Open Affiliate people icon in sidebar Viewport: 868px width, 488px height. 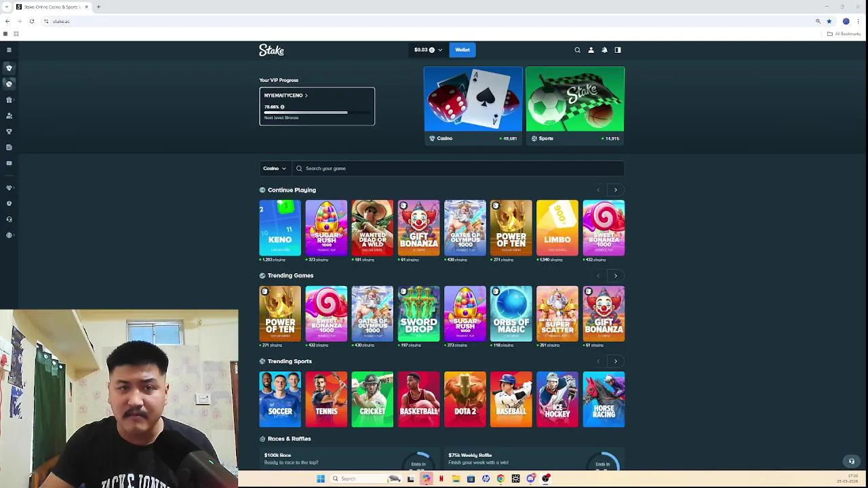(x=9, y=115)
